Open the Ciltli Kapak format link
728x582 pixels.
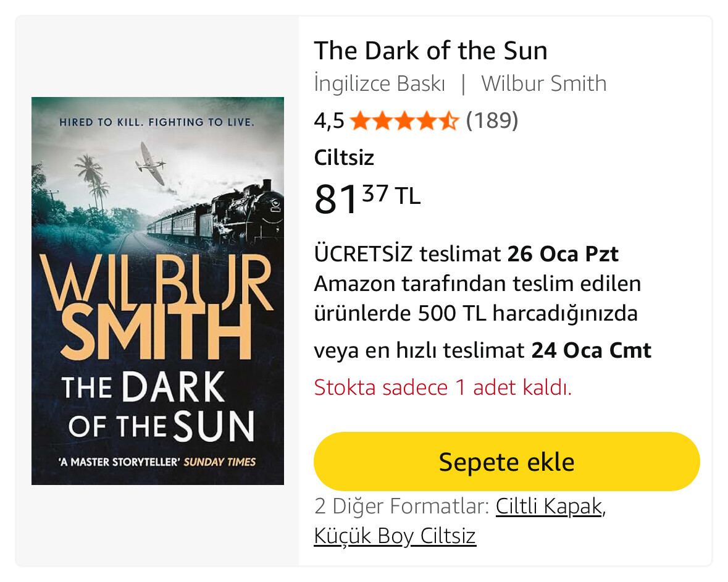549,506
